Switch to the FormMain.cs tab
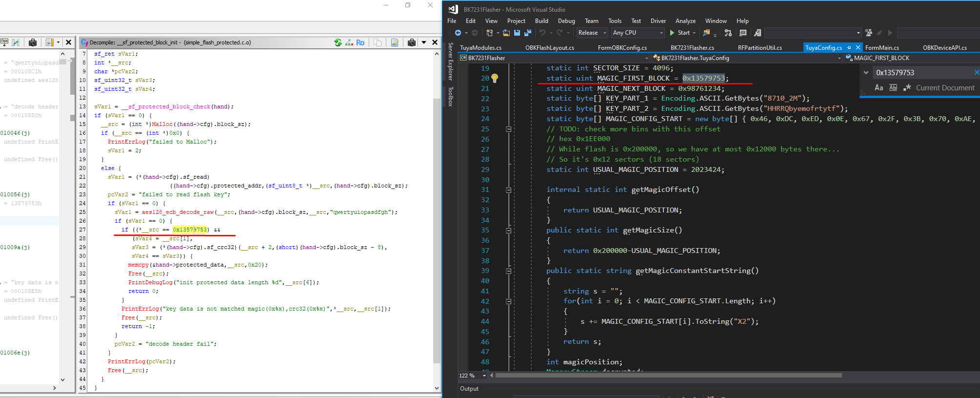 pos(882,47)
